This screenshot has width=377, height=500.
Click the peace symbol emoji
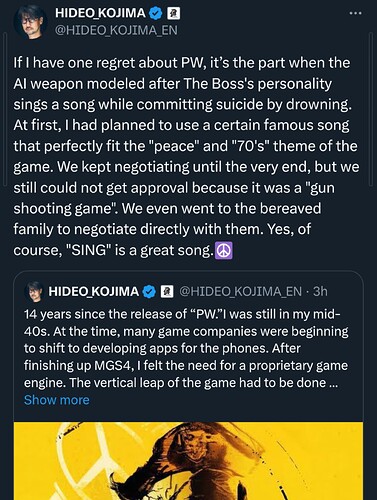tap(224, 251)
